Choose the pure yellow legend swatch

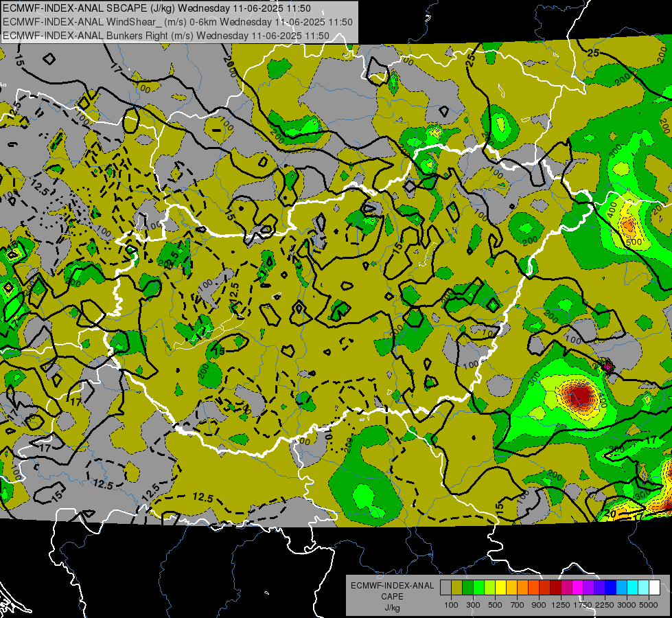(500, 587)
